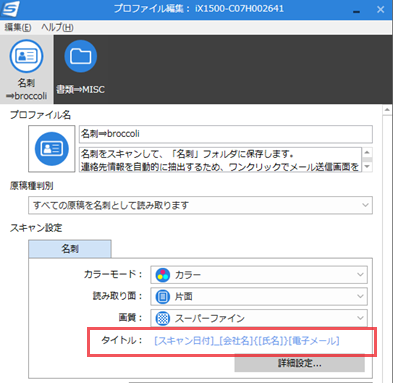Click the 詳細設定... button

pyautogui.click(x=299, y=363)
